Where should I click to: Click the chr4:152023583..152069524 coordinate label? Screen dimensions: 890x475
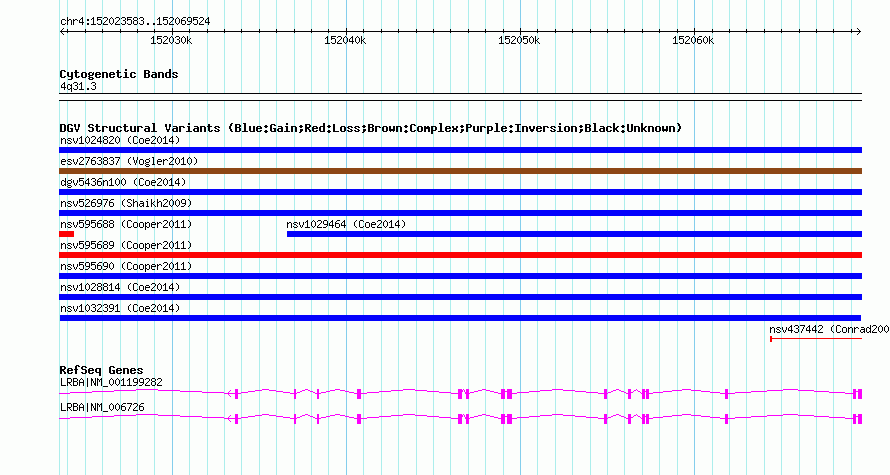click(135, 22)
